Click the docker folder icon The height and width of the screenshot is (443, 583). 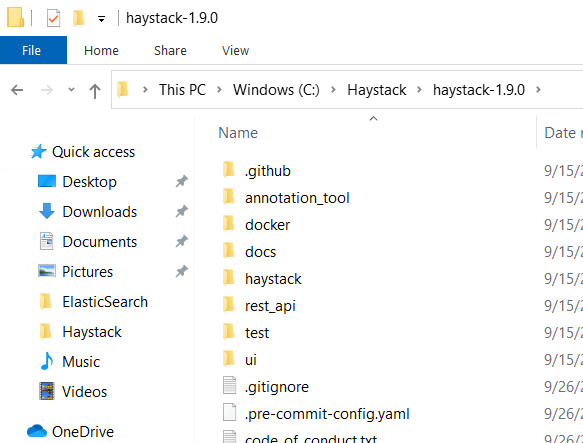(229, 224)
